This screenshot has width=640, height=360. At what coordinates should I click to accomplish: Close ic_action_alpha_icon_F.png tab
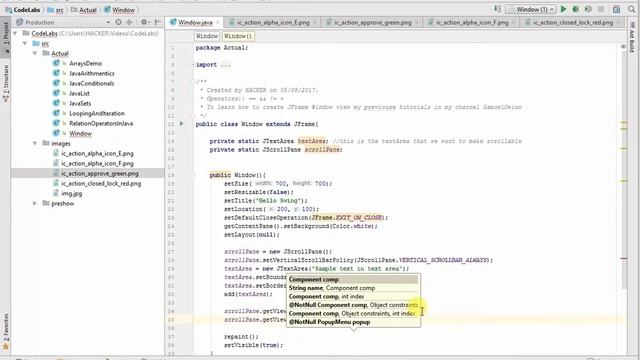[513, 22]
